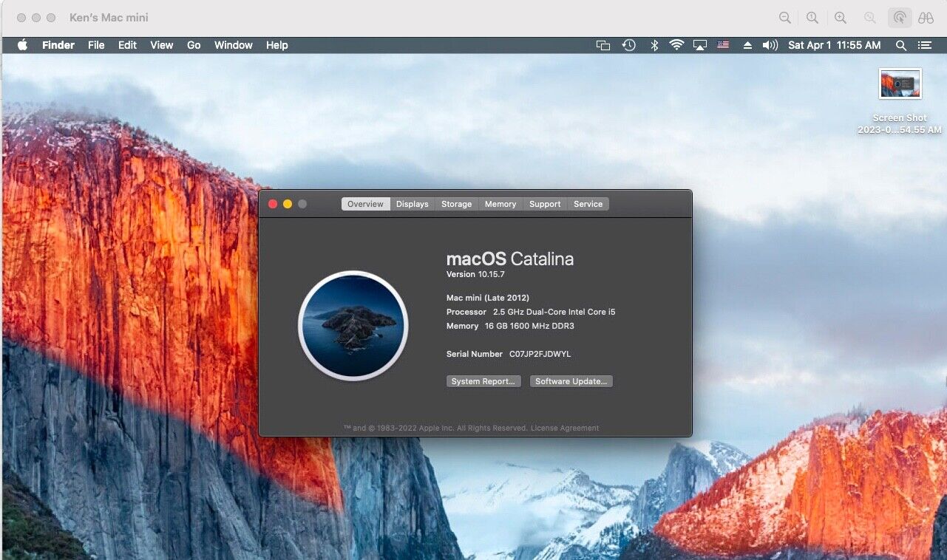Viewport: 947px width, 560px height.
Task: Click the Mac mini (Late 2012) text
Action: [x=488, y=298]
